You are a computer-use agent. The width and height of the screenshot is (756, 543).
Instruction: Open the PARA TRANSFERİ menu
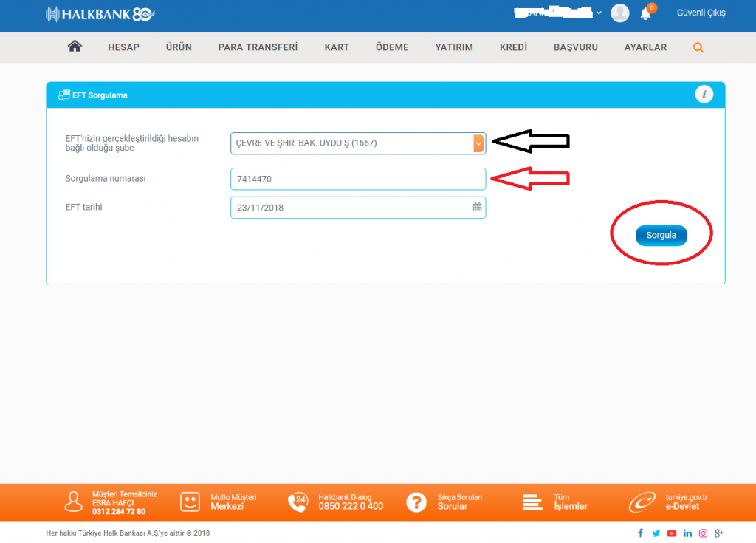pyautogui.click(x=258, y=47)
